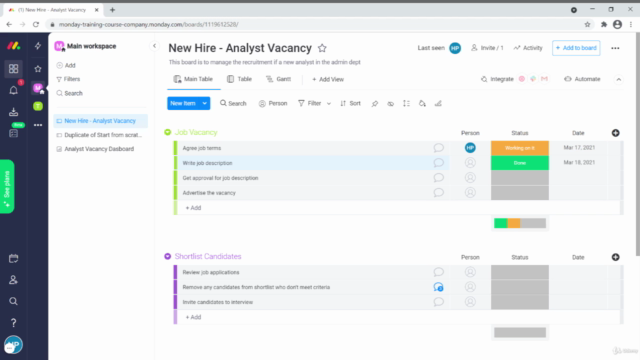Click the chart icon in board toolbar
The width and height of the screenshot is (640, 360).
(438, 104)
